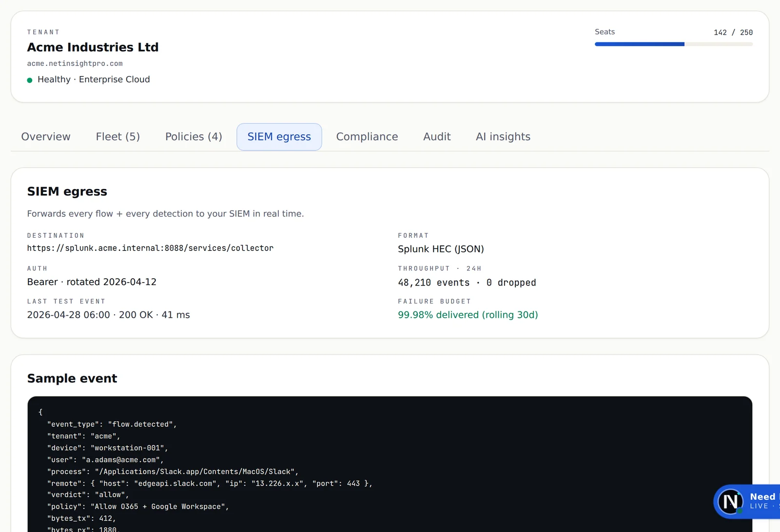Click the 142 / 250 seats count

tap(733, 33)
